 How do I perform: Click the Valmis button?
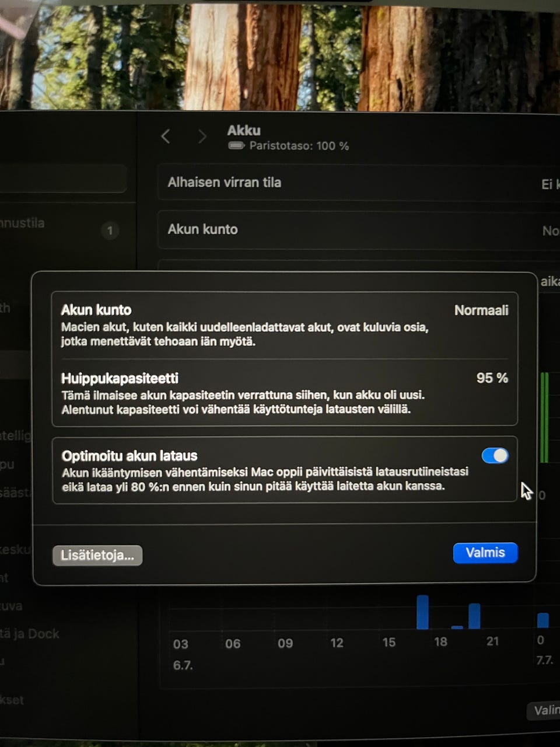tap(485, 553)
